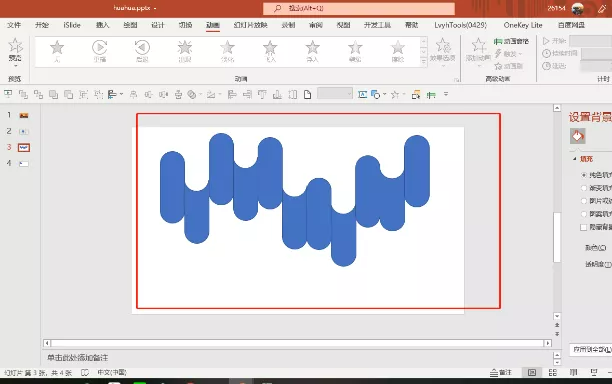This screenshot has width=612, height=384.
Task: Open the Effect Options dropdown
Action: (x=443, y=51)
